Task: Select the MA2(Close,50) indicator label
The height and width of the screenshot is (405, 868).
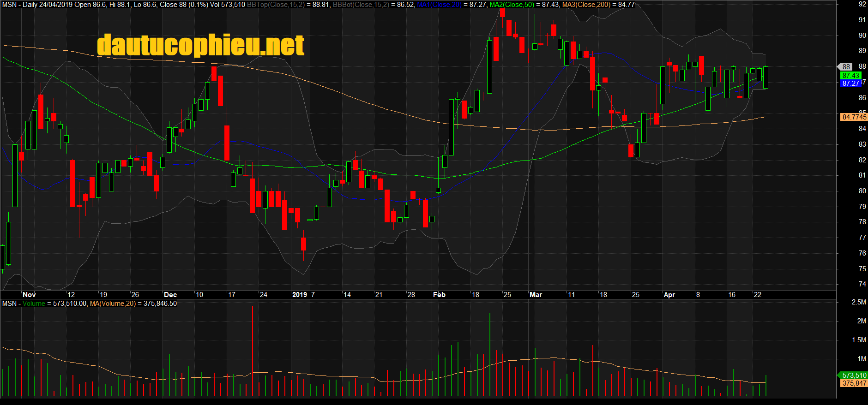Action: [512, 5]
